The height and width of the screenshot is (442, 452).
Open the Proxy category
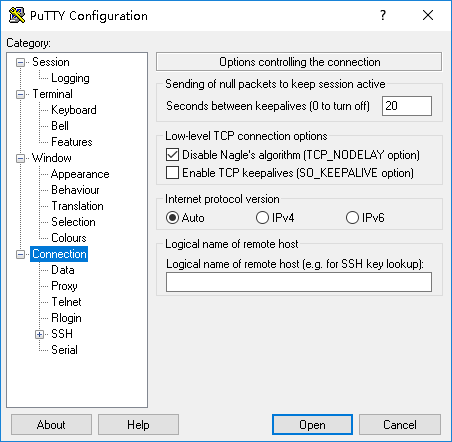[x=64, y=286]
